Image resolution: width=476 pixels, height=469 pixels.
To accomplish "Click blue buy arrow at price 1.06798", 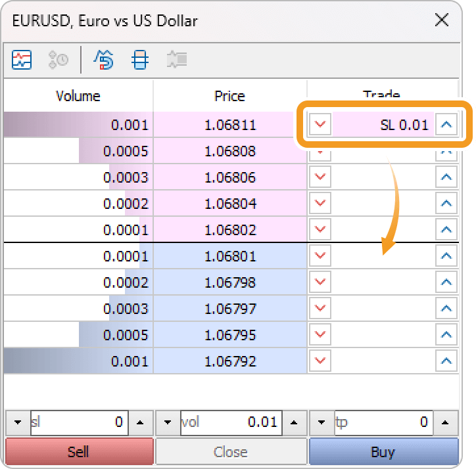I will point(446,282).
